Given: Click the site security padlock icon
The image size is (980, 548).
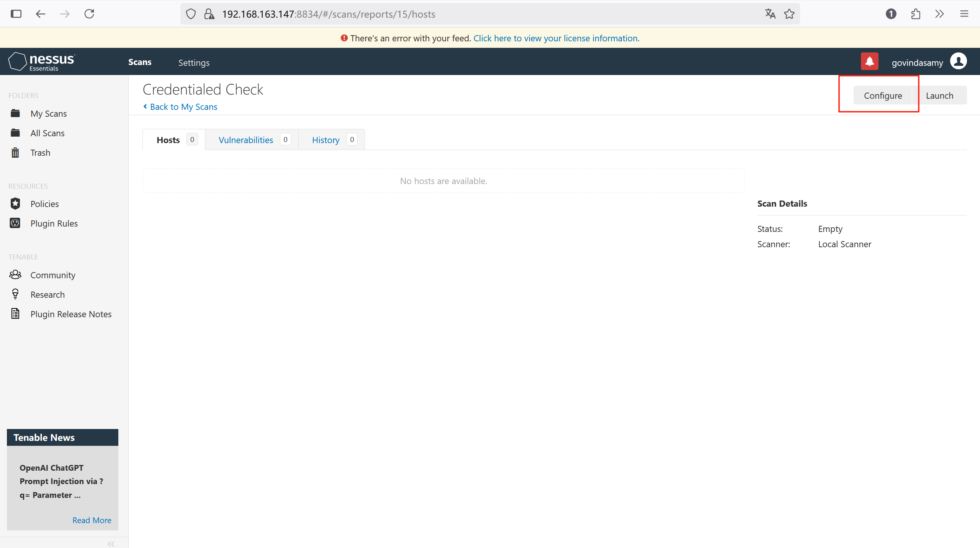Looking at the screenshot, I should pos(209,14).
